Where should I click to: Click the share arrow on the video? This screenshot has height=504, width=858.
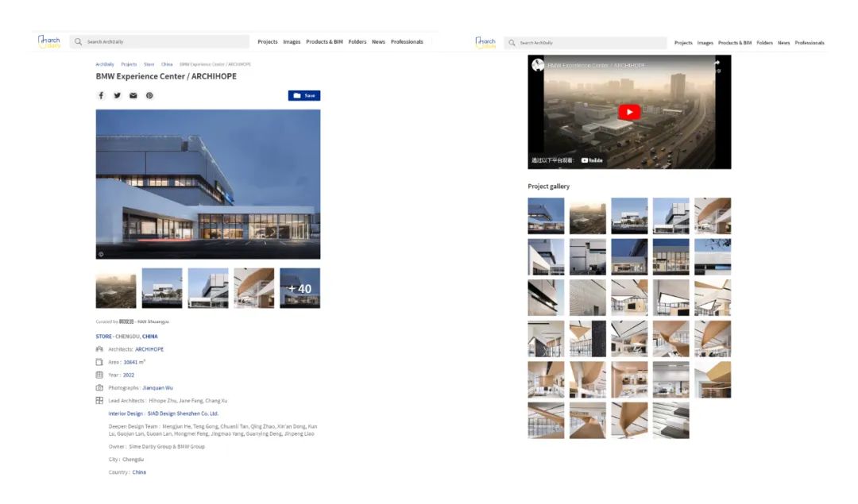tap(717, 63)
